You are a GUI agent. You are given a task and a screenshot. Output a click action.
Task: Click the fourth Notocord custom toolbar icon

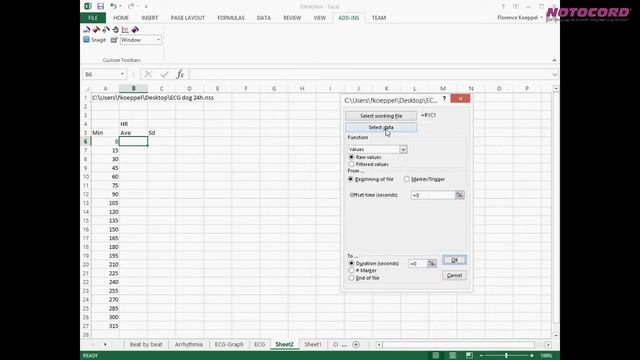click(x=116, y=29)
